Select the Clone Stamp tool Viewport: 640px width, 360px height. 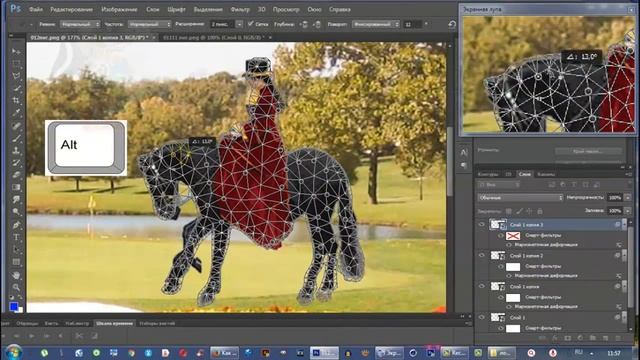pos(16,151)
